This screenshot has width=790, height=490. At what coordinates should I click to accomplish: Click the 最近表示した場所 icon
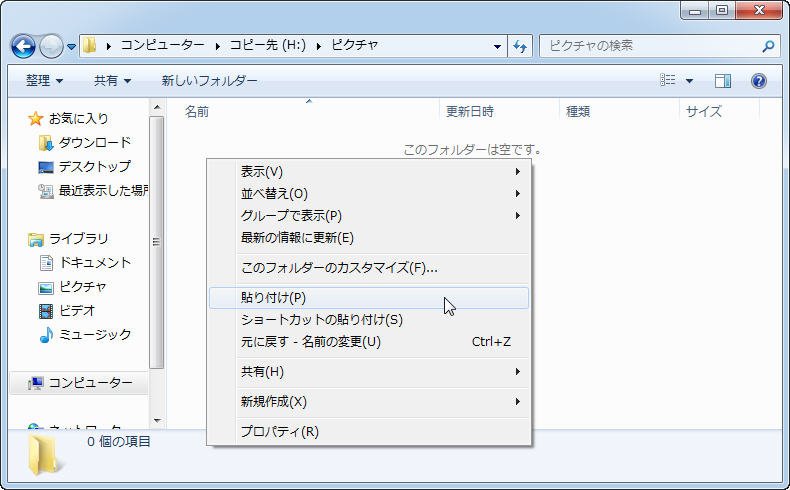click(46, 191)
